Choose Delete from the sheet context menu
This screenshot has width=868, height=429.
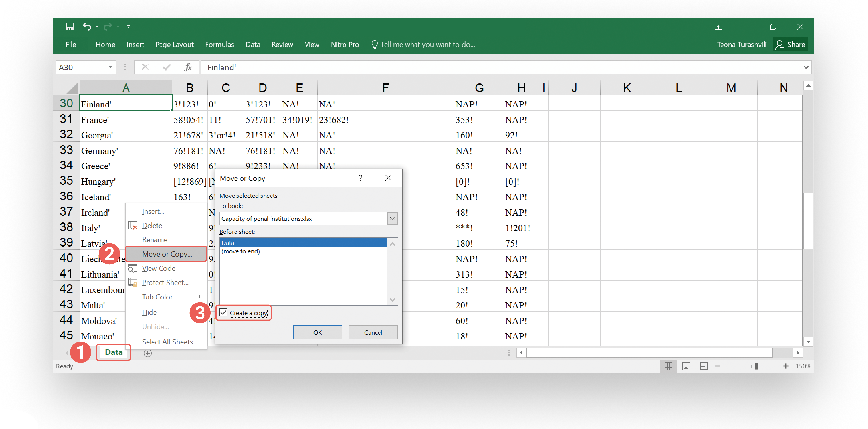[166, 226]
